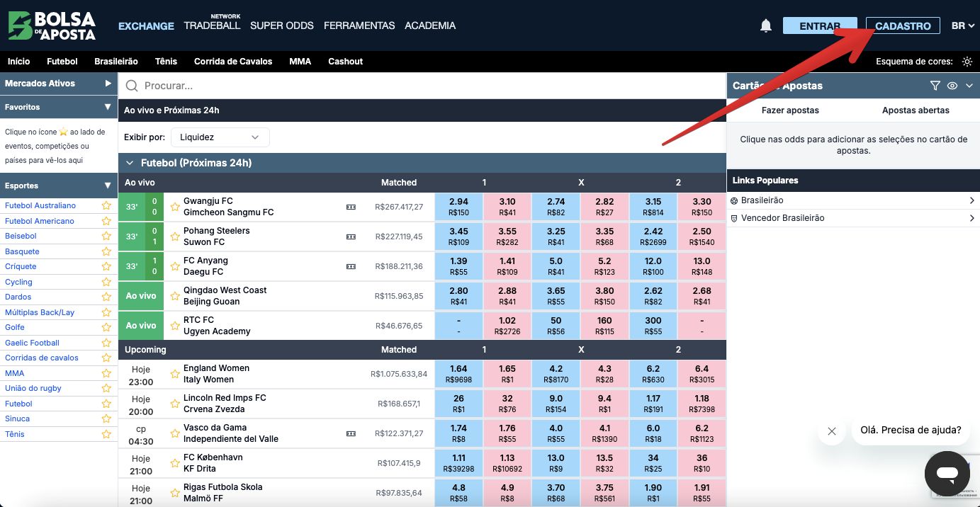This screenshot has width=980, height=507.
Task: Collapse the Favoritos section
Action: pyautogui.click(x=108, y=107)
